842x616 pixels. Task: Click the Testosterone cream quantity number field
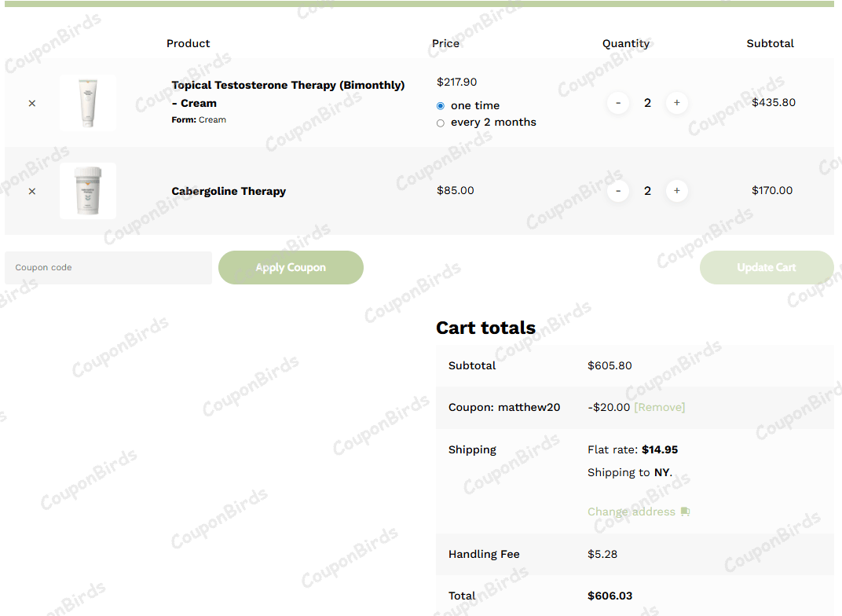click(647, 103)
